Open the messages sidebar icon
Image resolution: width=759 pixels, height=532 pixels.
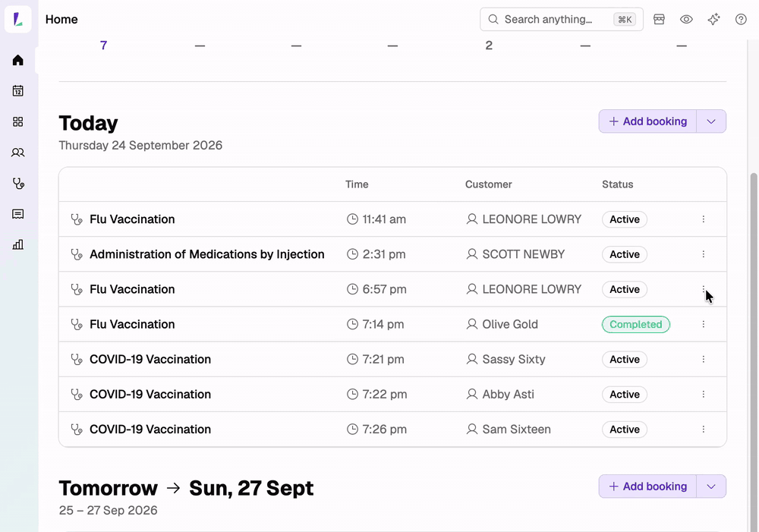(x=18, y=214)
